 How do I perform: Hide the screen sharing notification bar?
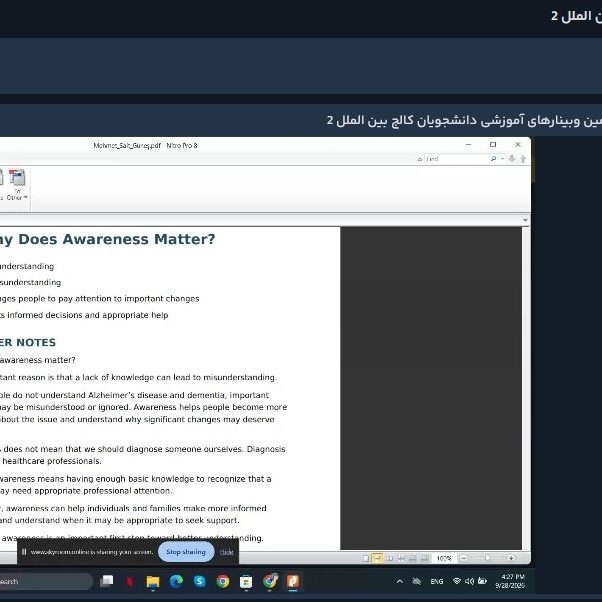pos(227,552)
